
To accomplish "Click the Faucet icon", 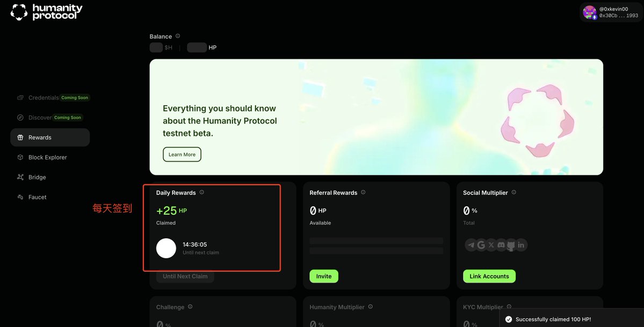I will click(x=20, y=197).
